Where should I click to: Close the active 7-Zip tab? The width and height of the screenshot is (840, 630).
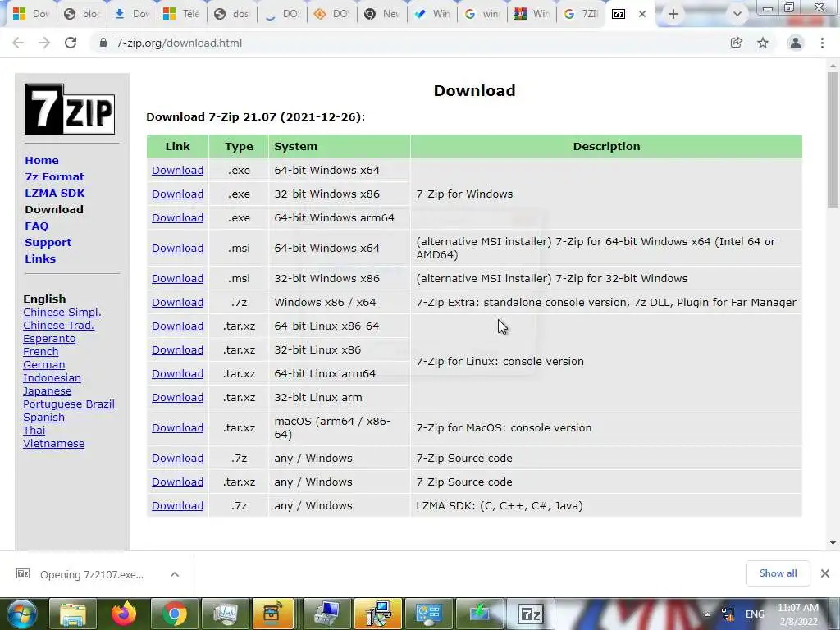coord(642,14)
